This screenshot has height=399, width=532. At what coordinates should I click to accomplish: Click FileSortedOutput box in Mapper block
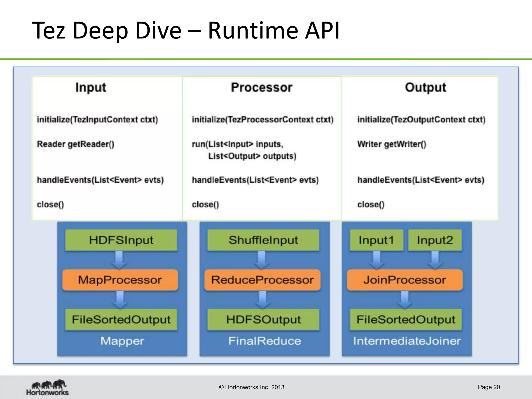(121, 320)
